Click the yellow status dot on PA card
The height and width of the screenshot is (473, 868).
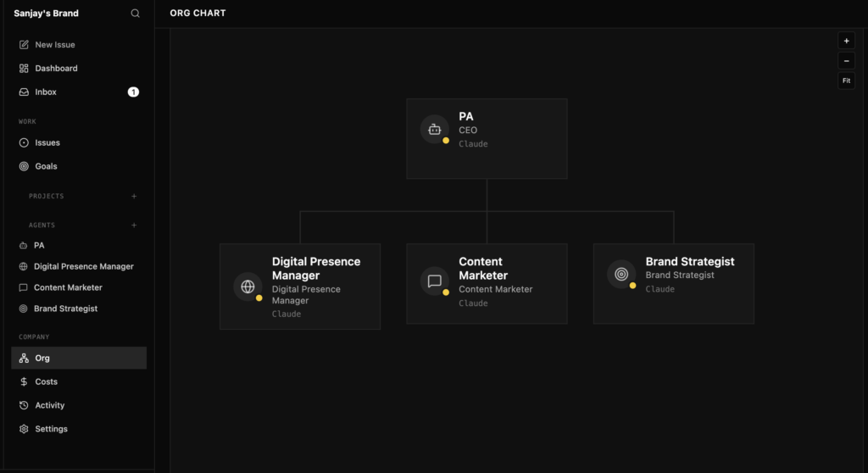[x=446, y=141]
